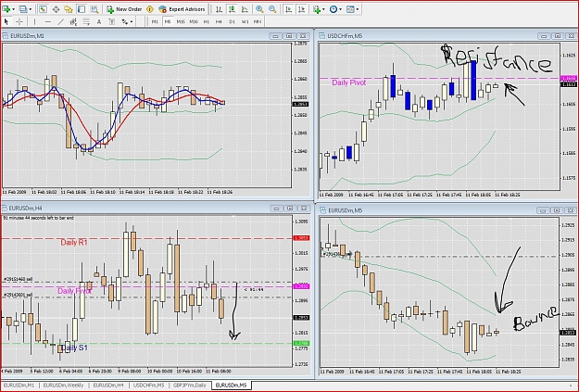Select the Text Label tool

click(111, 22)
